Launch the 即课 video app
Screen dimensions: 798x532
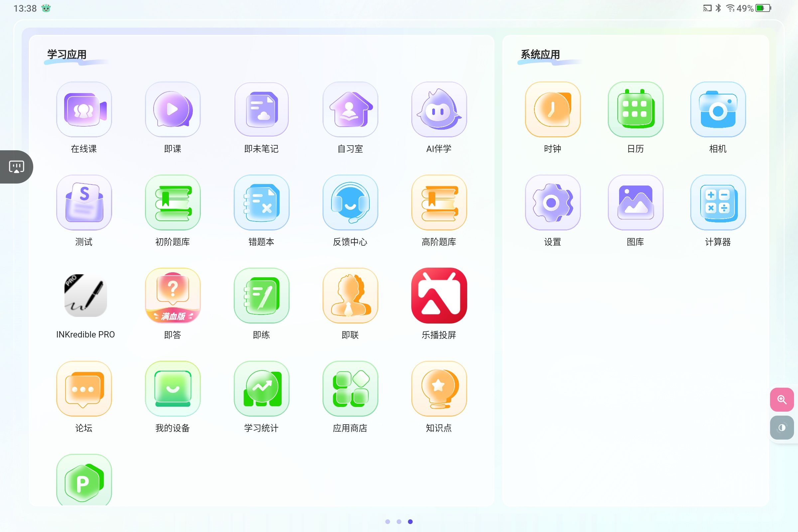click(x=173, y=109)
